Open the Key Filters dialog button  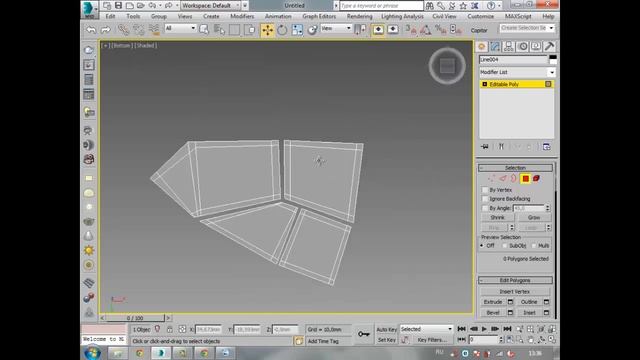point(432,340)
